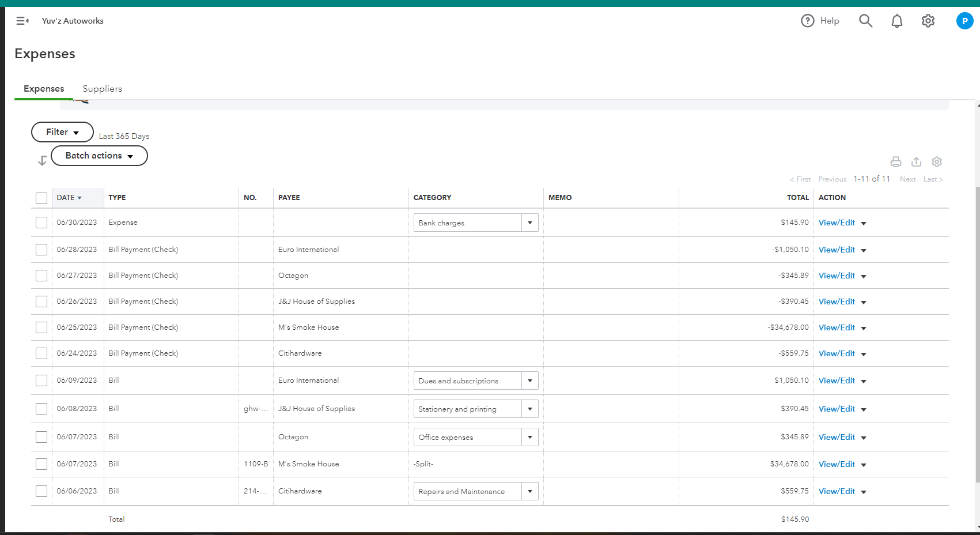Select the 06/07/2023 Octagon bill checkbox
This screenshot has height=535, width=980.
pos(41,437)
